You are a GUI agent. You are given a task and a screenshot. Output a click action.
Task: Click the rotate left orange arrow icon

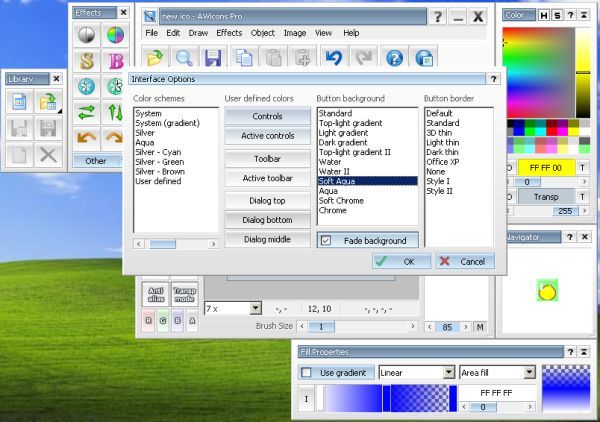(86, 138)
